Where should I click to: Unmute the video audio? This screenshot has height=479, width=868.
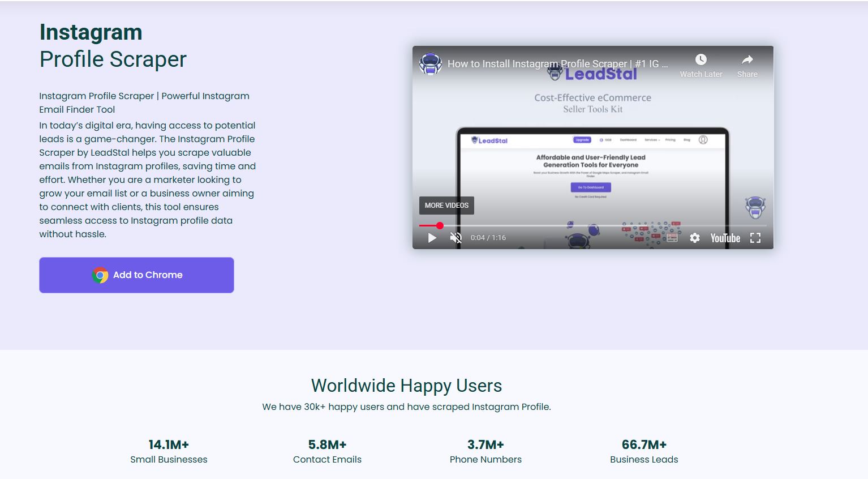[456, 238]
